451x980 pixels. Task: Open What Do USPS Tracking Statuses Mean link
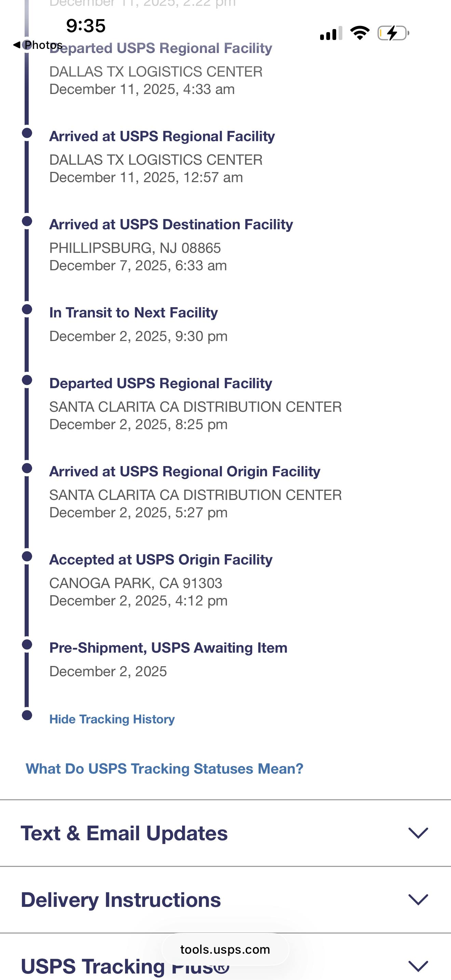point(164,769)
